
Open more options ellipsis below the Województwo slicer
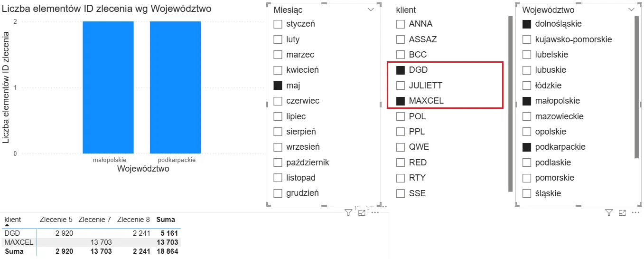[636, 213]
